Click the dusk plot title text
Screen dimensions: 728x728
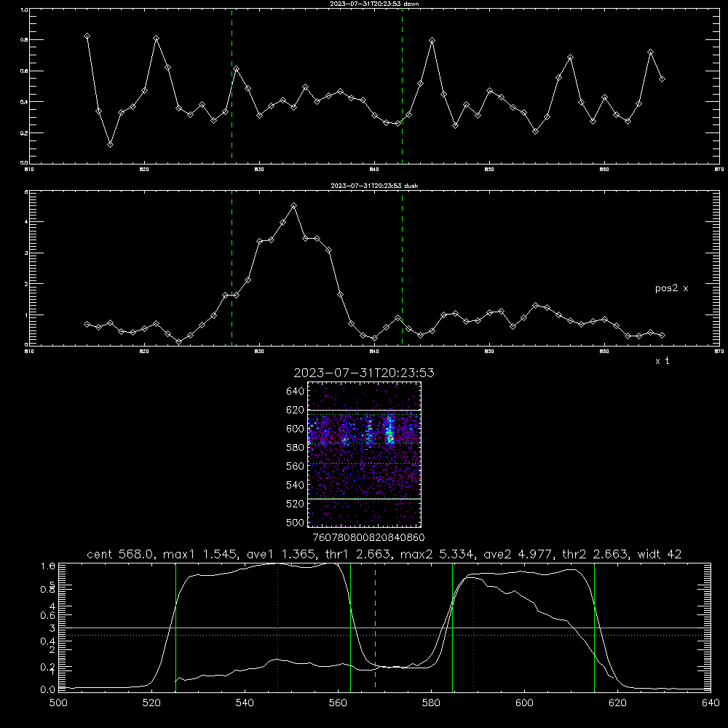point(374,186)
